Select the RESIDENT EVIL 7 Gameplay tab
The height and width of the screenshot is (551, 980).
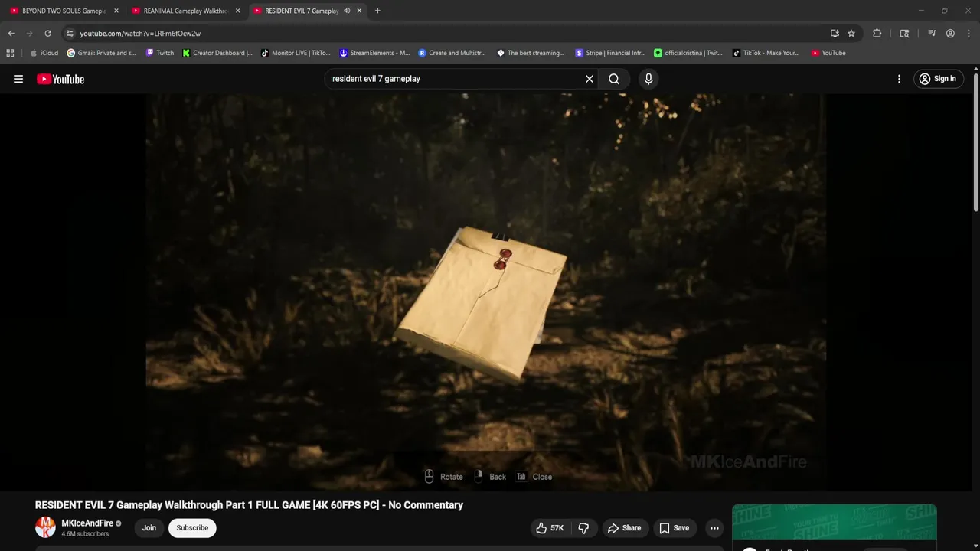point(302,11)
